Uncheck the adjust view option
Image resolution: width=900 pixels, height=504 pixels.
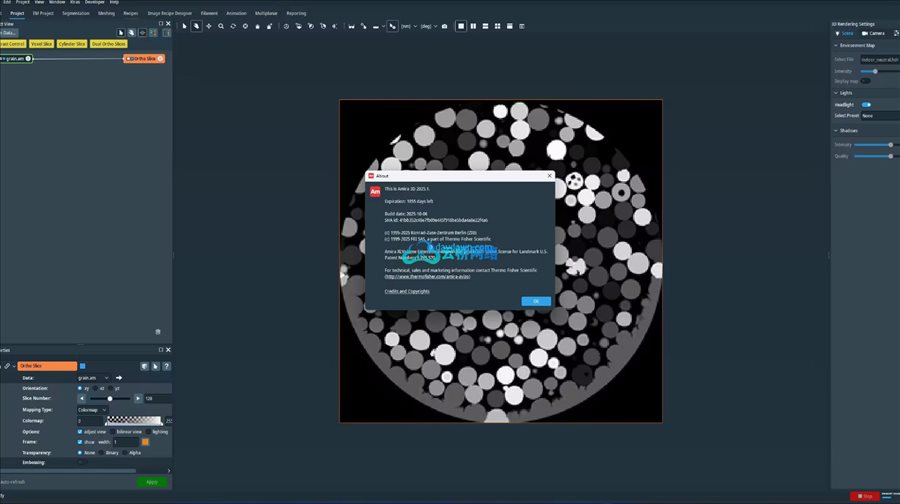(81, 431)
